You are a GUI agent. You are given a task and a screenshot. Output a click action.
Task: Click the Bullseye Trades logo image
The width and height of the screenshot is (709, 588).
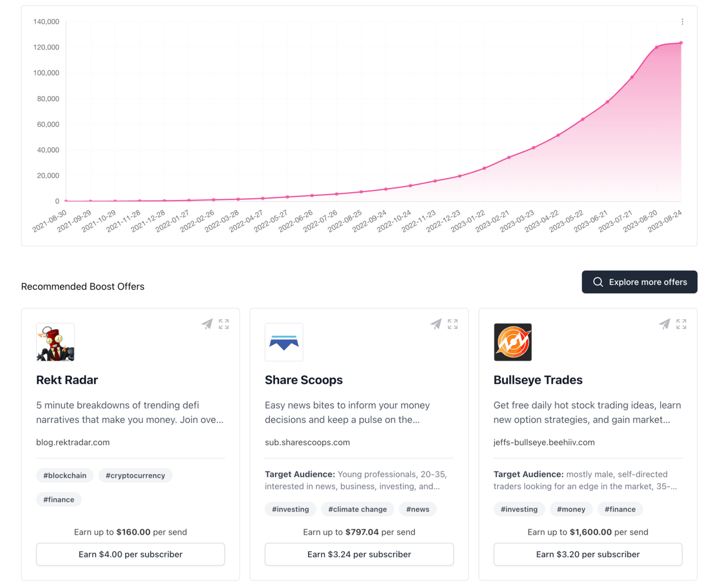(x=513, y=342)
